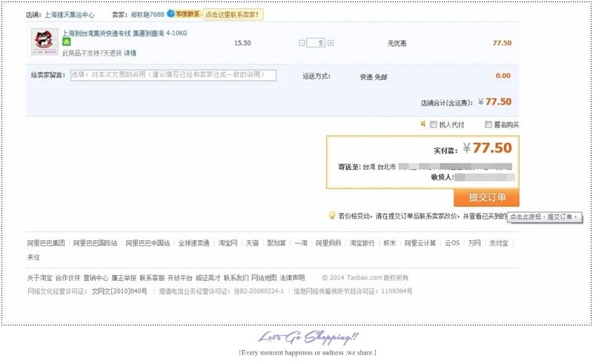The image size is (593, 364).
Task: Open the 关于淘宝 link
Action: click(40, 278)
